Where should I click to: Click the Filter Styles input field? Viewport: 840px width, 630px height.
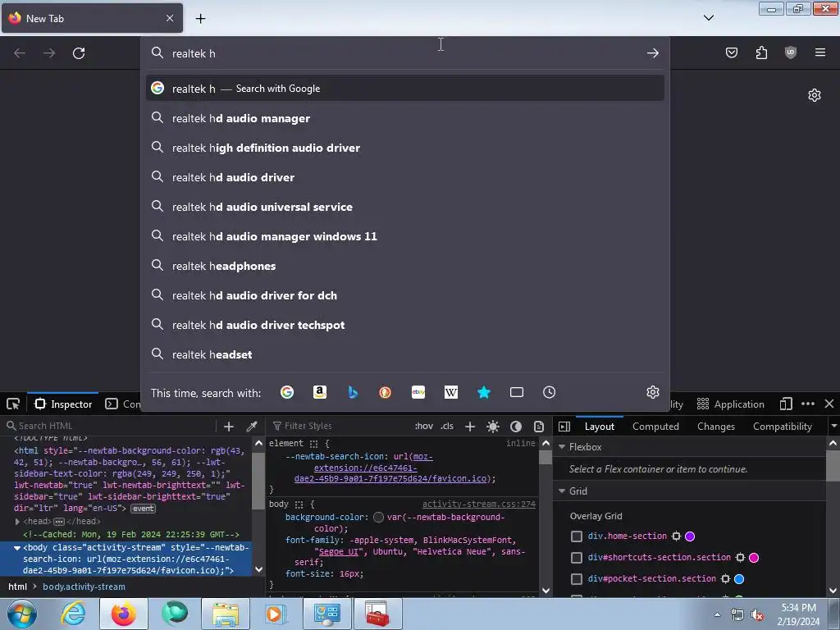coord(340,427)
